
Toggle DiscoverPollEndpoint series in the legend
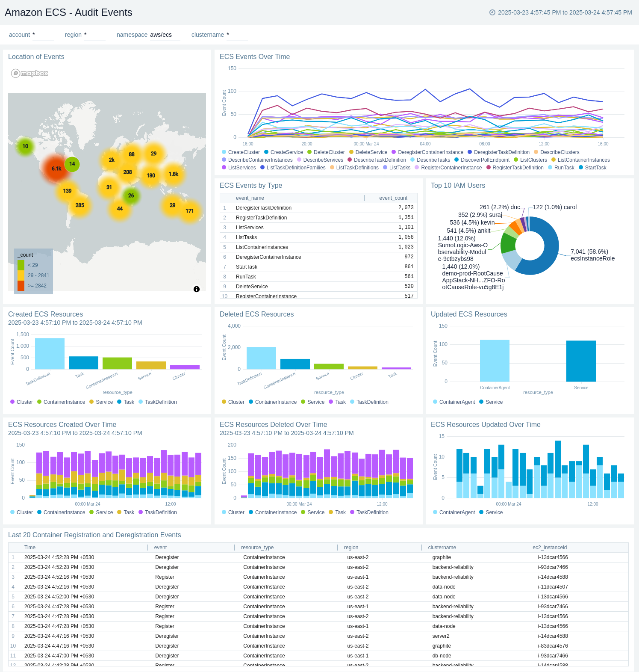482,160
